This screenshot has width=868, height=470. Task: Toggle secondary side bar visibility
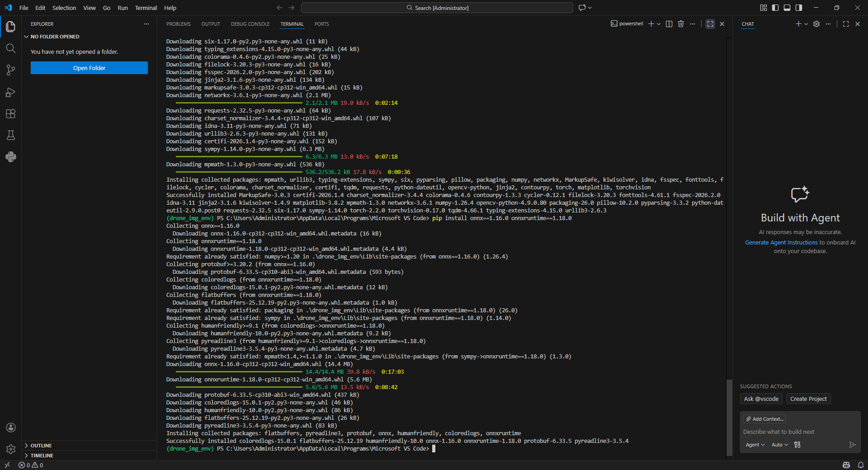(x=799, y=8)
